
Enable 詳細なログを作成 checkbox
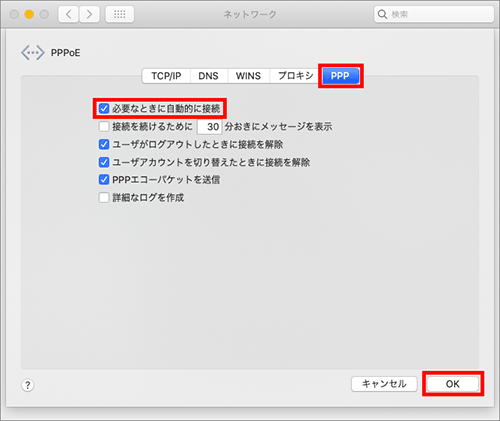(x=104, y=197)
